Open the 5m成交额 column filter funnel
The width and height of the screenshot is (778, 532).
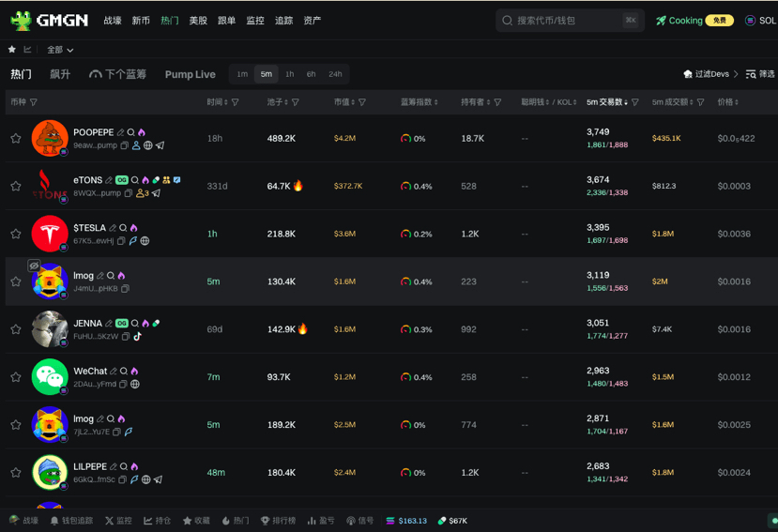pos(701,102)
